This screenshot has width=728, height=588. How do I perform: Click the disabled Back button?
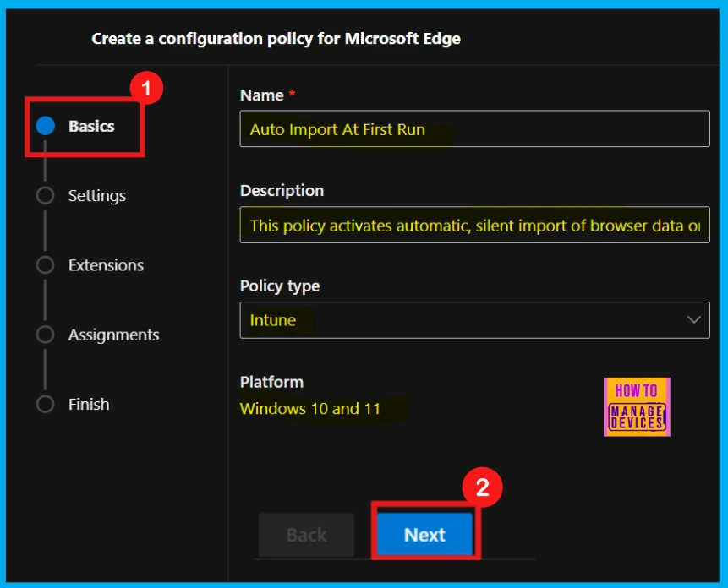(x=306, y=535)
